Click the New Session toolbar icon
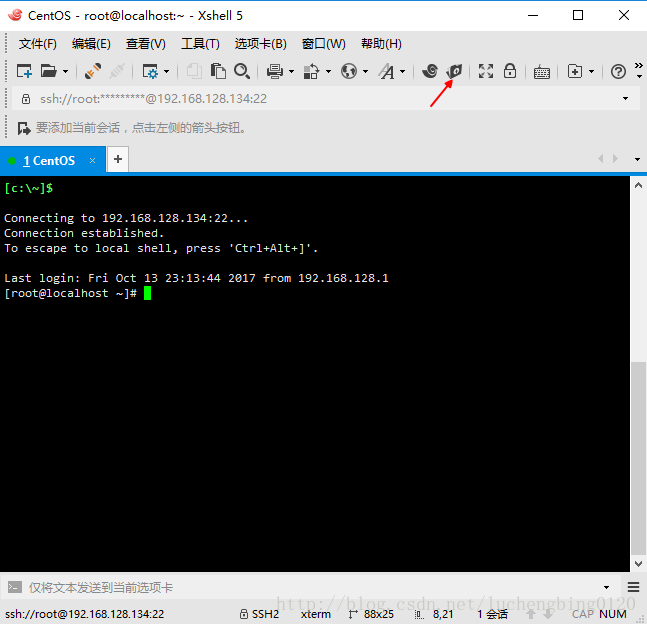Viewport: 647px width, 624px height. (x=24, y=71)
